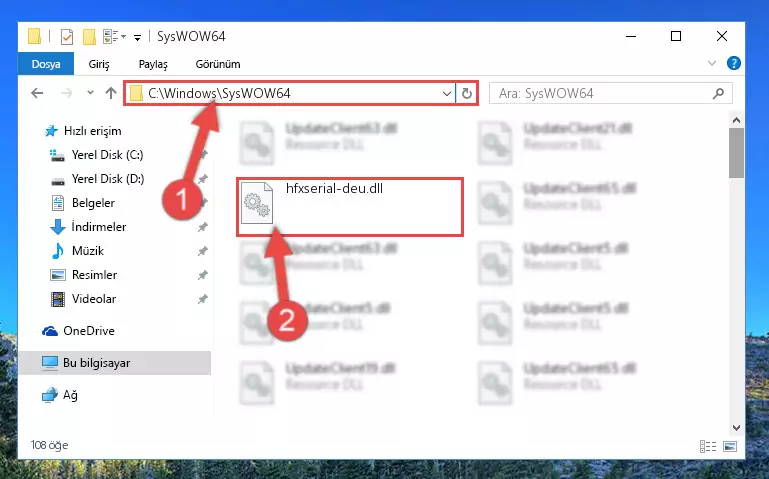This screenshot has width=769, height=479.
Task: Click the search magnifier icon
Action: (718, 93)
